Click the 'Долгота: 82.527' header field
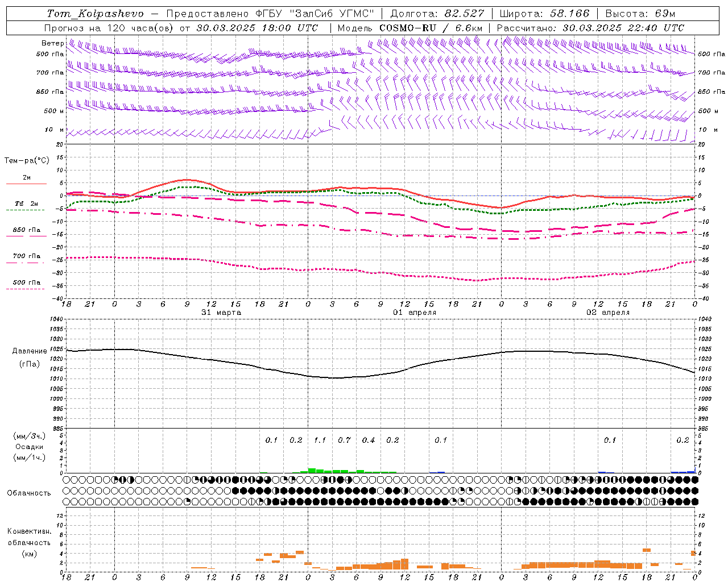 tap(437, 14)
